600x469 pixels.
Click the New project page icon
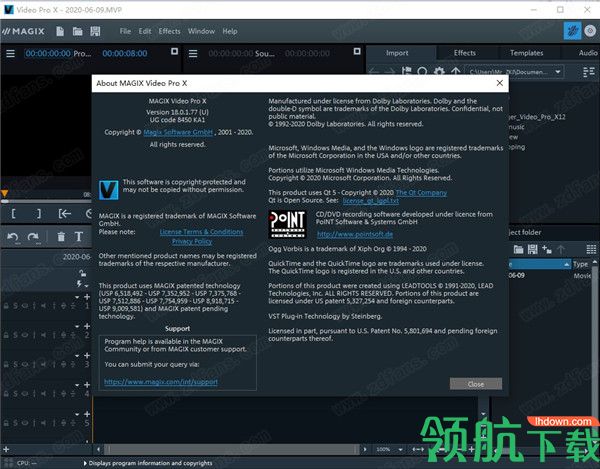coord(60,31)
